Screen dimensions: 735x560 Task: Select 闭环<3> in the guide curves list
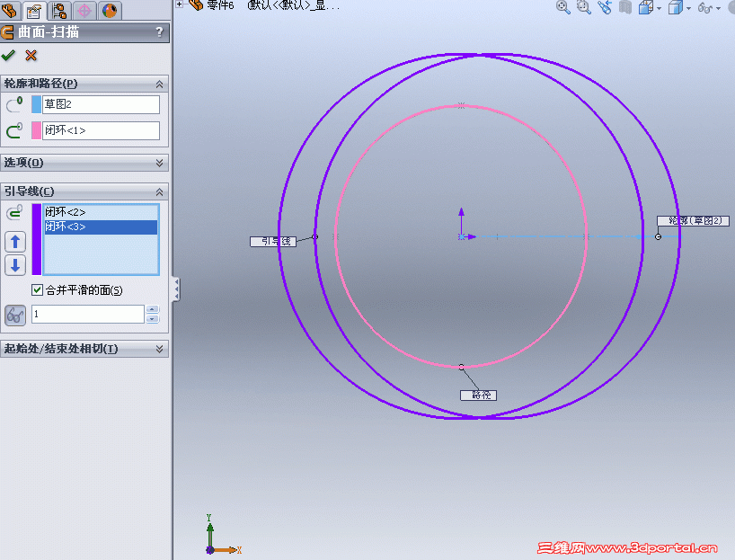click(101, 227)
